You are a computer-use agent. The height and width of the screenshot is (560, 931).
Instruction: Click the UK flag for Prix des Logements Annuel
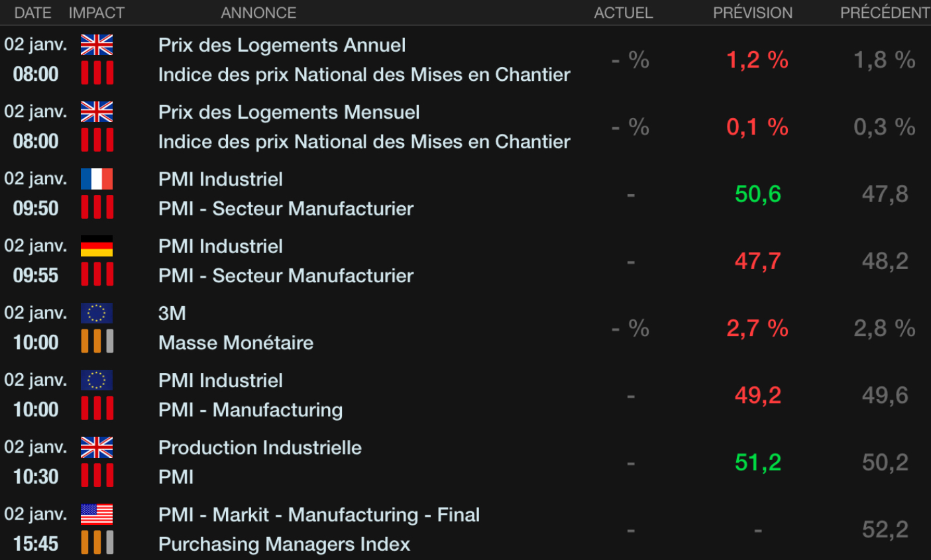pyautogui.click(x=97, y=45)
